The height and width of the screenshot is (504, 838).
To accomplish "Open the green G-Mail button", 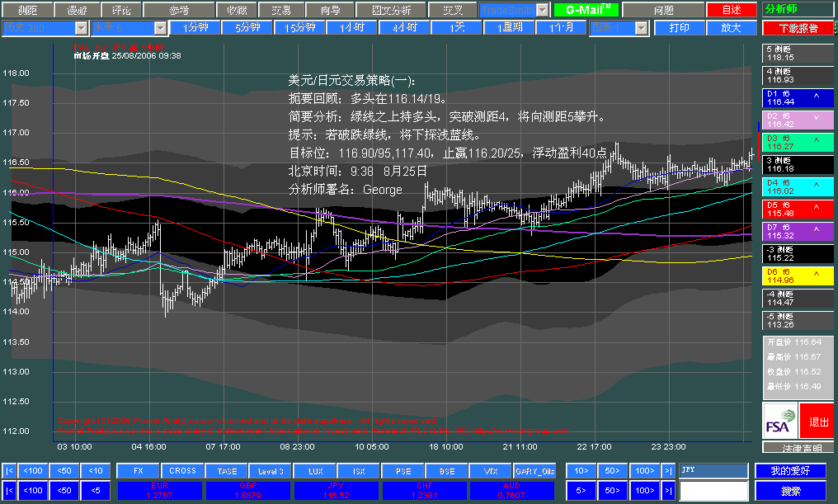I will 586,10.
